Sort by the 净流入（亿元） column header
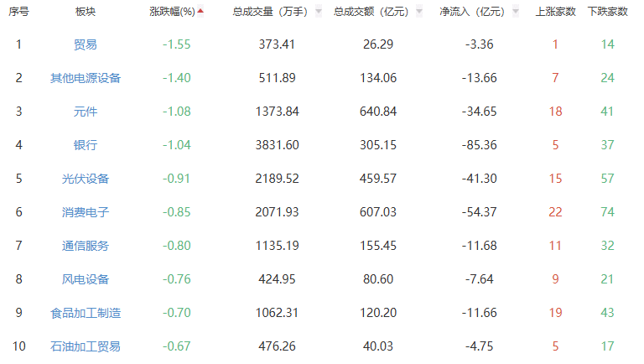The width and height of the screenshot is (644, 364). [x=472, y=12]
